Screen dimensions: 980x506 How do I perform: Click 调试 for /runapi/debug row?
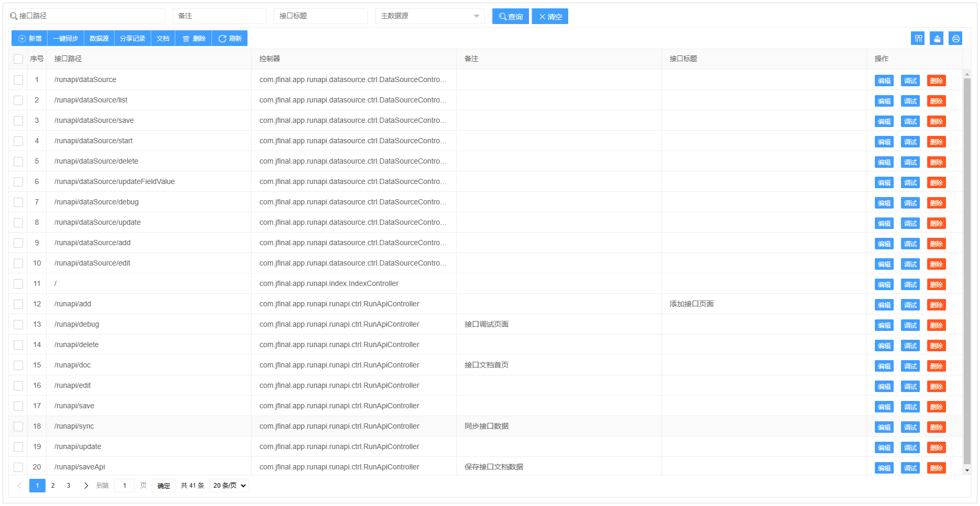click(910, 325)
